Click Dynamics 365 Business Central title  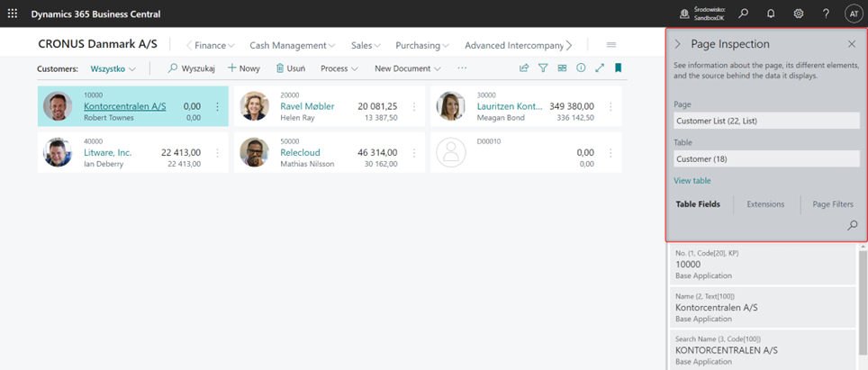click(95, 14)
